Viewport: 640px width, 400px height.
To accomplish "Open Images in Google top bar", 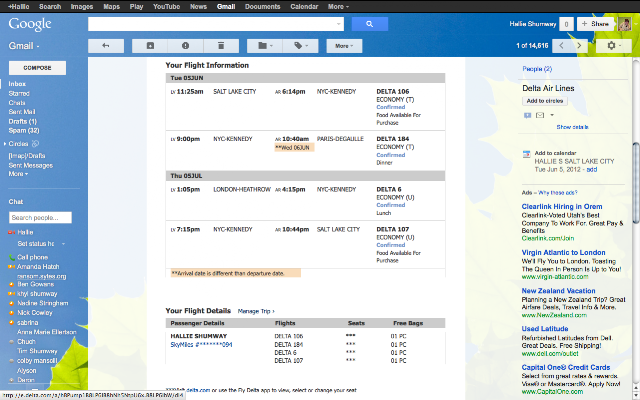I will click(x=82, y=7).
